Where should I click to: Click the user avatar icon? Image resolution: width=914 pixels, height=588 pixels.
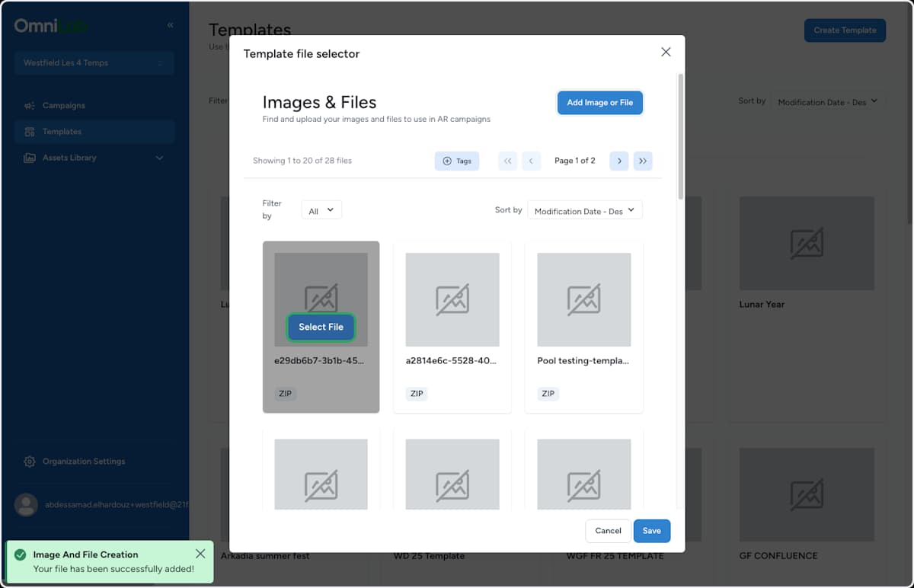point(27,504)
